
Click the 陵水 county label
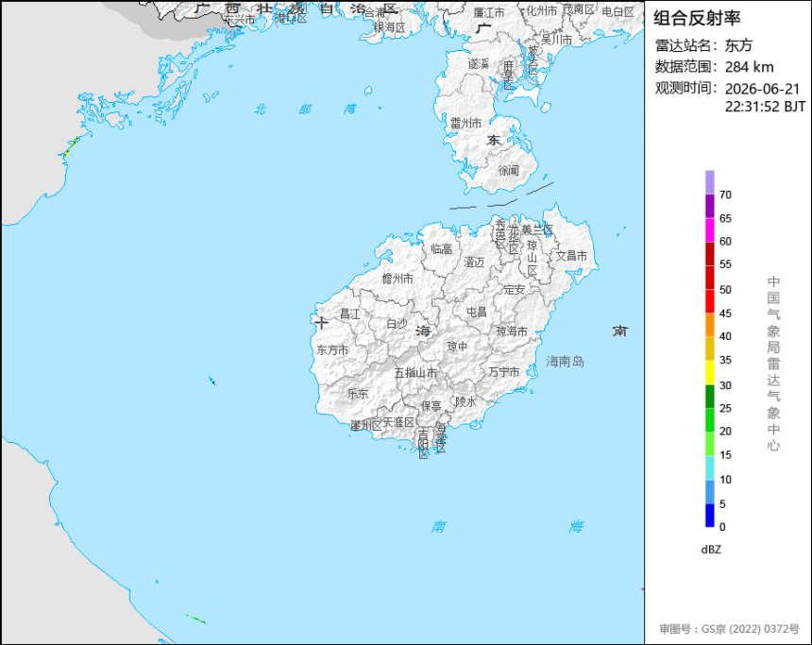coord(465,401)
